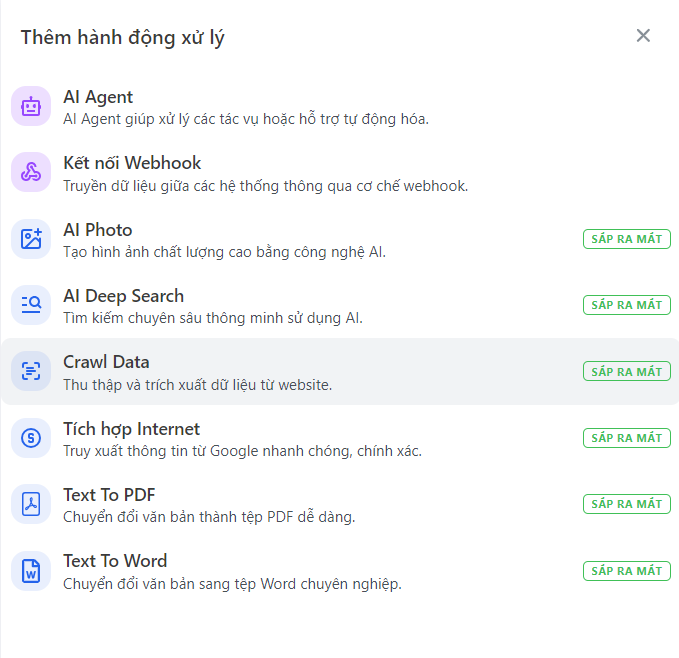This screenshot has width=679, height=658.
Task: Click the Webhook connection icon
Action: click(x=31, y=172)
